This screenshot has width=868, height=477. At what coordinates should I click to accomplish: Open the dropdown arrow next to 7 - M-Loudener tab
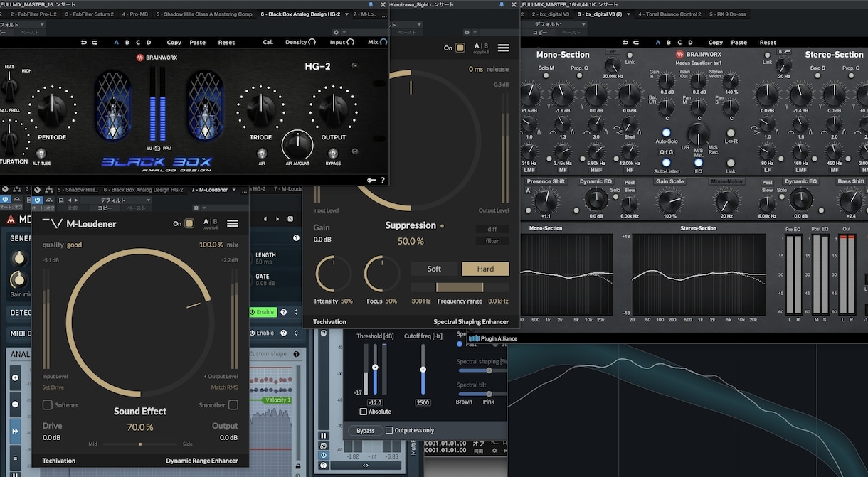tap(233, 190)
